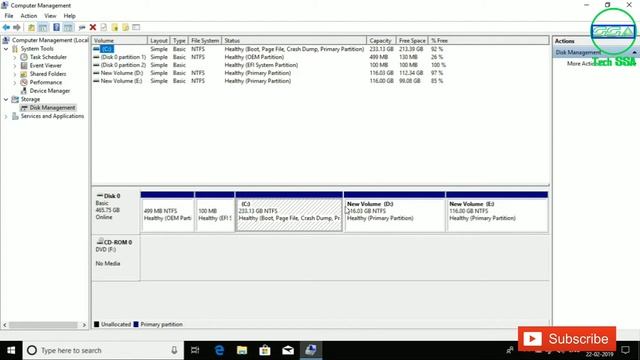Expand the Task Scheduler node

click(15, 57)
